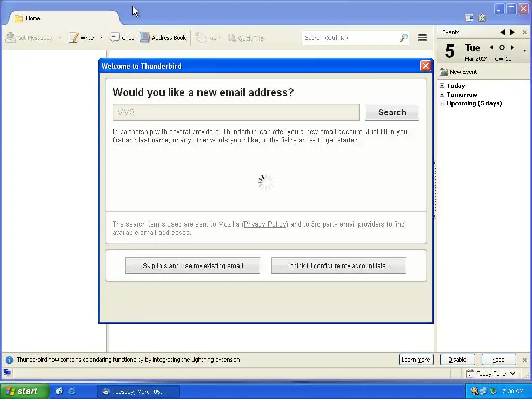Click the Search button in dialog
532x399 pixels.
(x=392, y=112)
